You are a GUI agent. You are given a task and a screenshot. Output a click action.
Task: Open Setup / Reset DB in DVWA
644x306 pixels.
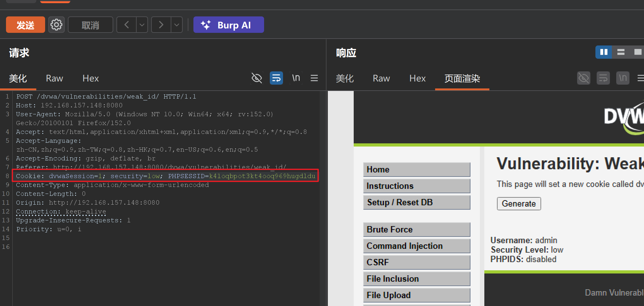[417, 202]
